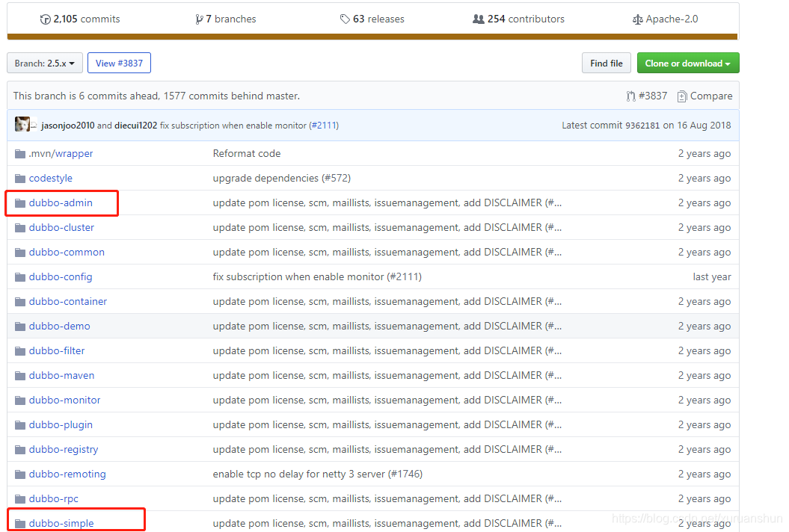Screen dimensions: 789x532
Task: Open commit hash 9362181
Action: pos(642,126)
